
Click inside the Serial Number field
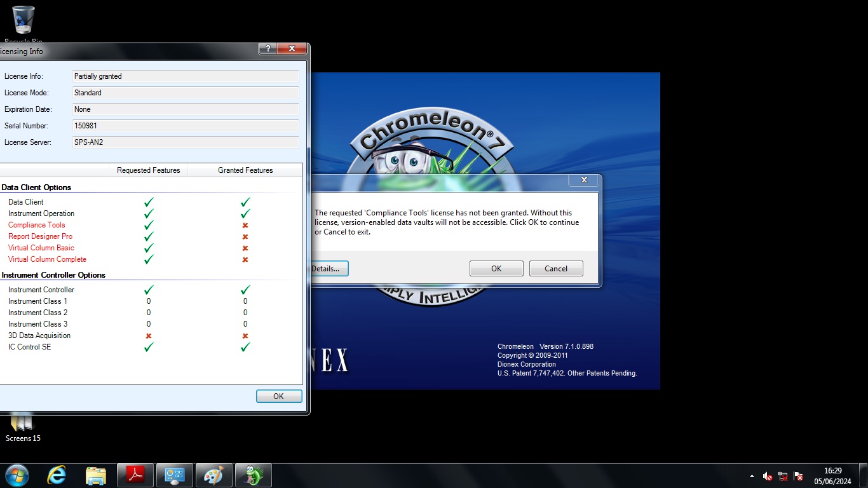pos(186,126)
